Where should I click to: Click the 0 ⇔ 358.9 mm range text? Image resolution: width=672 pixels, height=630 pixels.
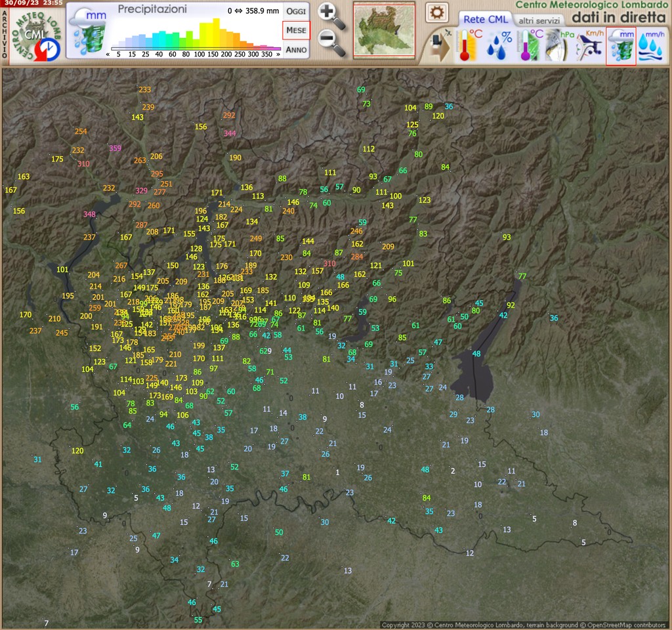[253, 10]
